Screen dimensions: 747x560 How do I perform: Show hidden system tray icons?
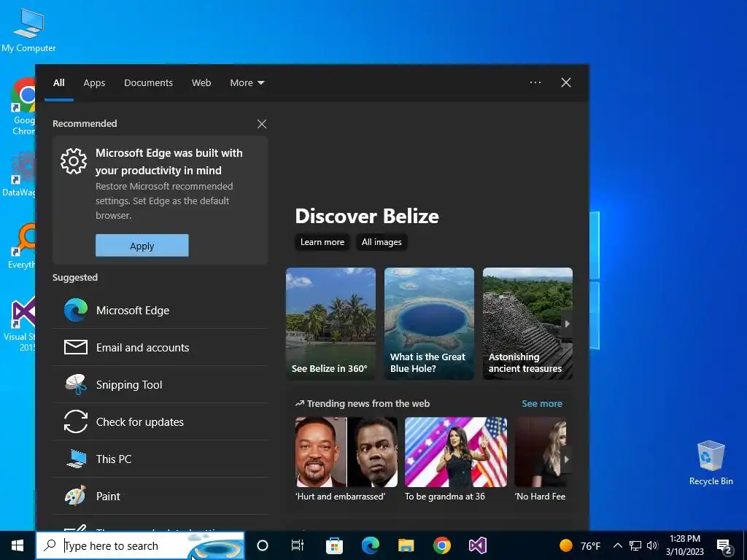click(617, 545)
